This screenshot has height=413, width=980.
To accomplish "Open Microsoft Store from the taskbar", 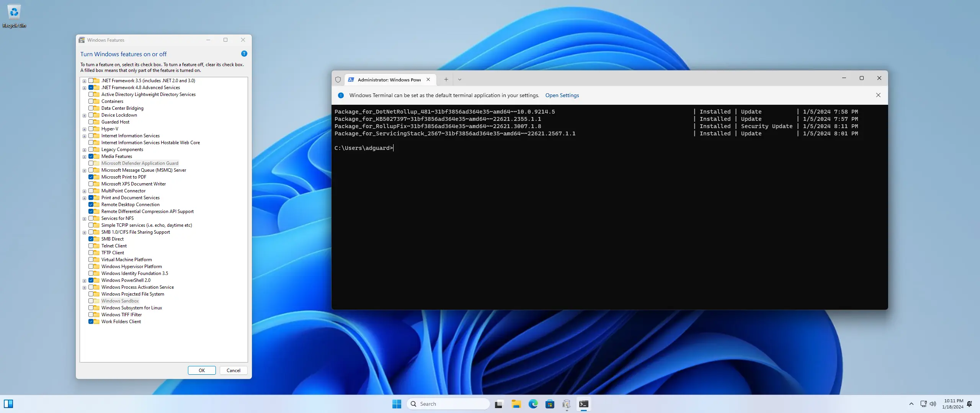I will (550, 404).
